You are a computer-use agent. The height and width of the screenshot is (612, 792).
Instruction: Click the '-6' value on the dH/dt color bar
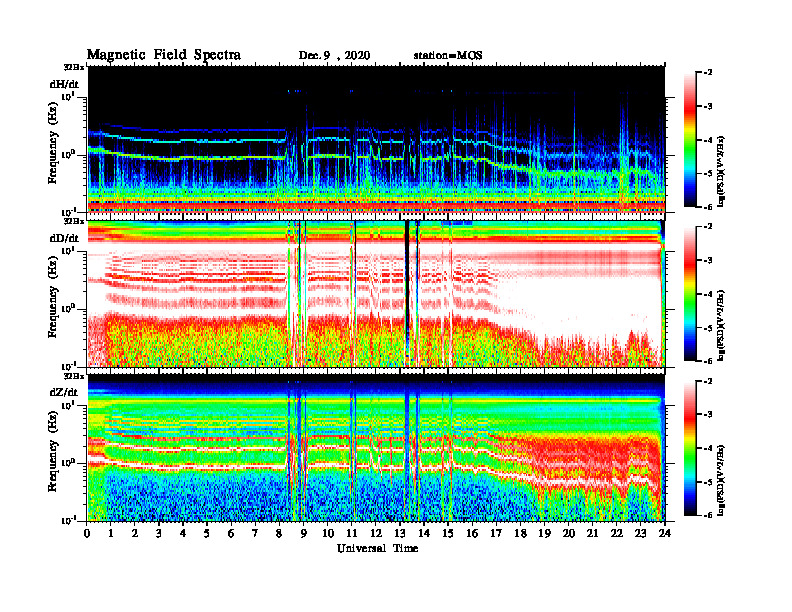[x=708, y=207]
